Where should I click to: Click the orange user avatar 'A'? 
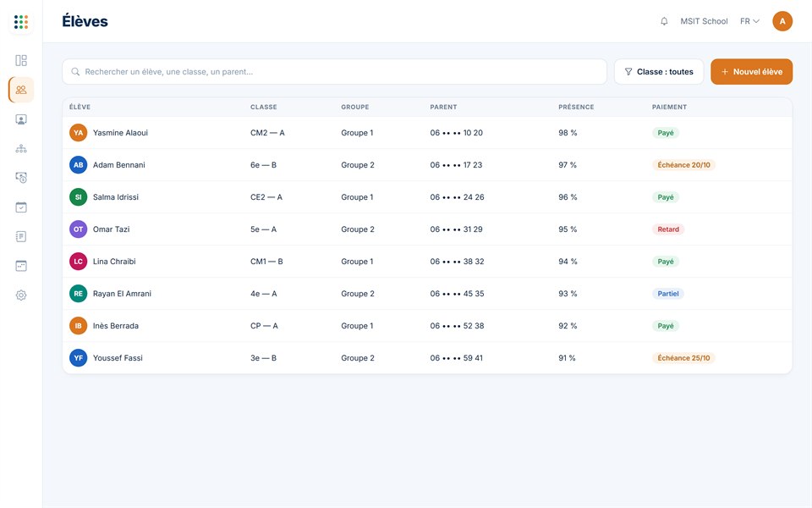tap(782, 21)
